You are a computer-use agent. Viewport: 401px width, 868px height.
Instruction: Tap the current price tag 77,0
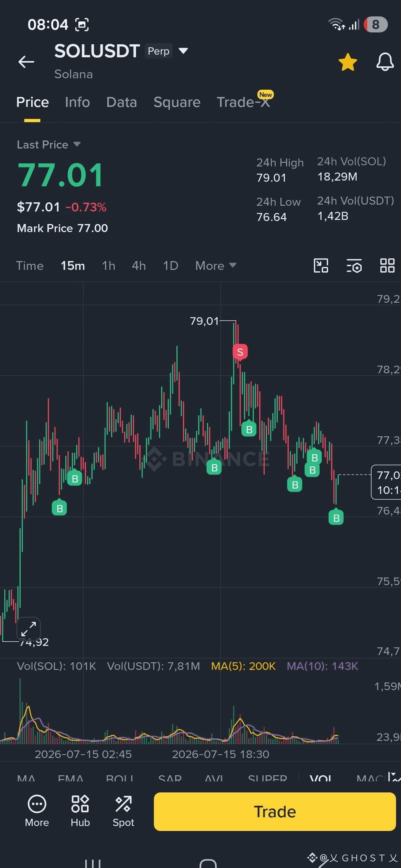(x=386, y=482)
